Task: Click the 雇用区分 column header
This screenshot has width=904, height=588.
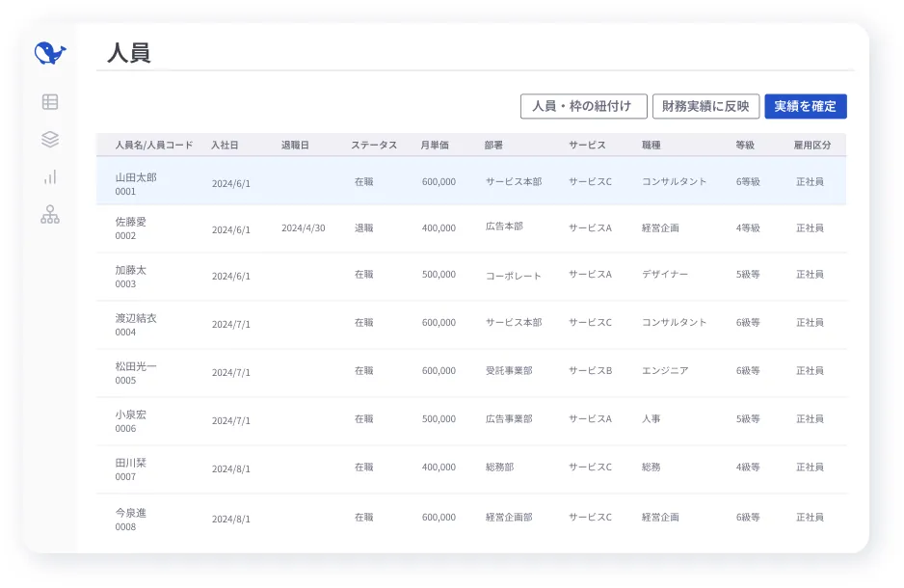Action: click(x=812, y=146)
